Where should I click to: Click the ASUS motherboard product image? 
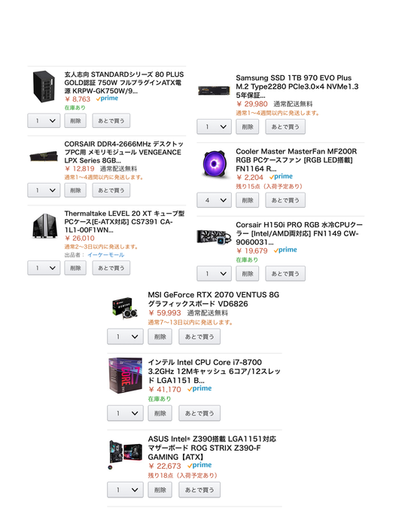click(x=125, y=451)
